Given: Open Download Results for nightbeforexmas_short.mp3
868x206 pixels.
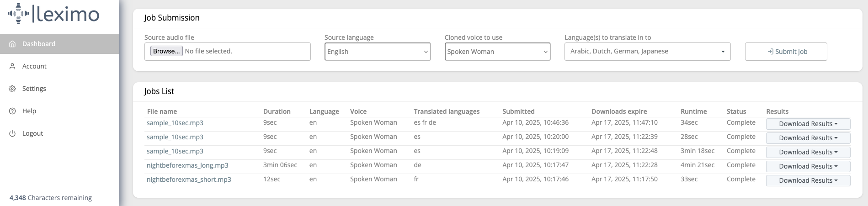Looking at the screenshot, I should click(808, 180).
